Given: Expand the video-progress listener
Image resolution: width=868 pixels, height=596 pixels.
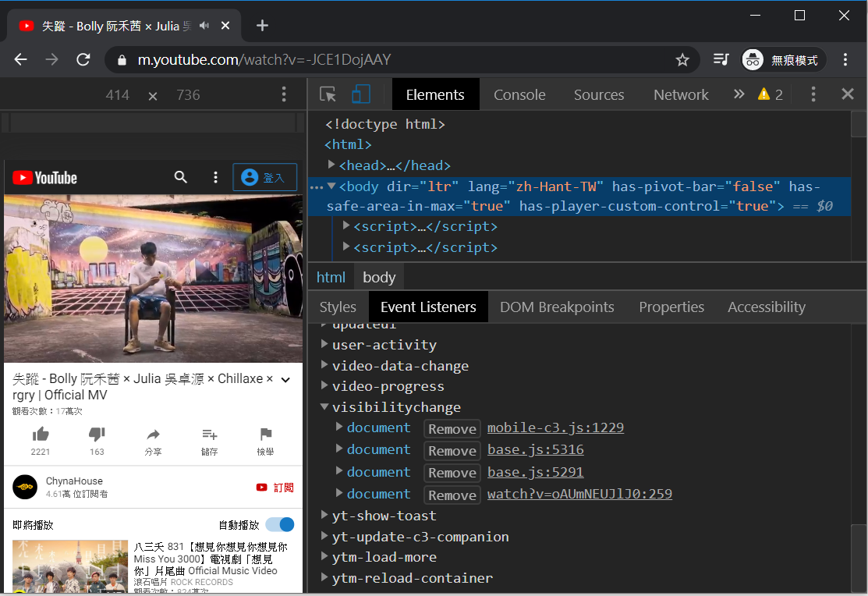Looking at the screenshot, I should [324, 385].
